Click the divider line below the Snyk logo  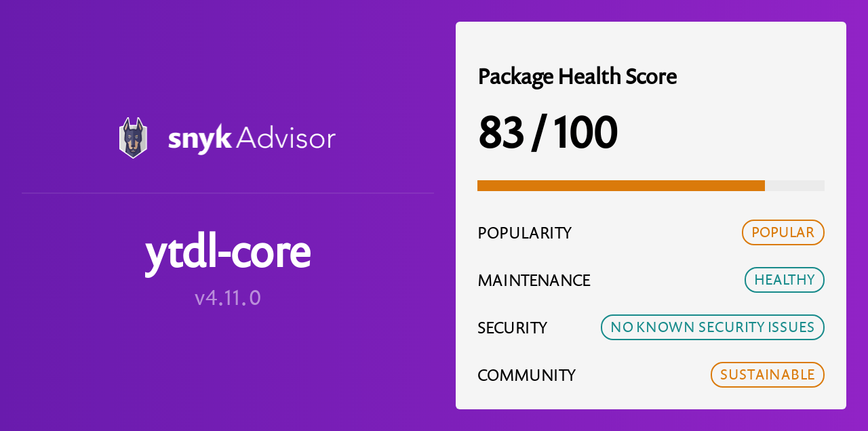point(228,193)
